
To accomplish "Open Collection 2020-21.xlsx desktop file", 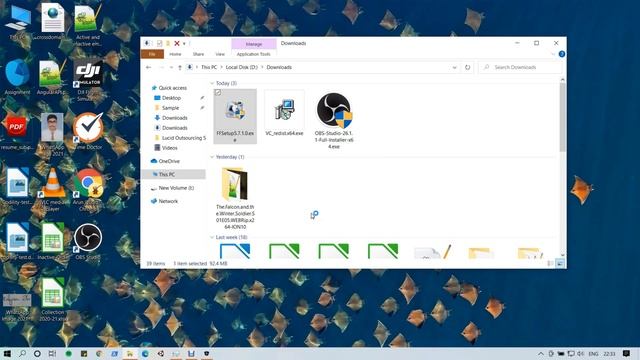I will (52, 300).
